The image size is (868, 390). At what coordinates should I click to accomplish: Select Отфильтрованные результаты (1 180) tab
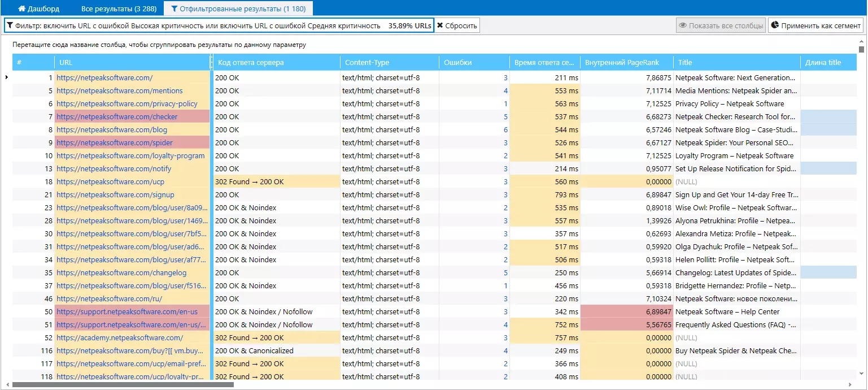click(238, 8)
